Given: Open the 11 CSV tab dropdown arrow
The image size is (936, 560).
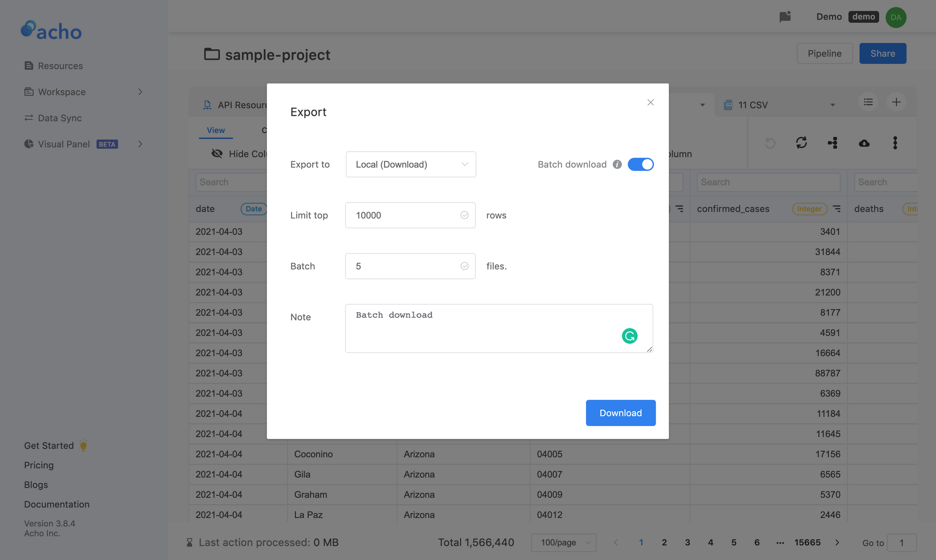Looking at the screenshot, I should click(833, 105).
